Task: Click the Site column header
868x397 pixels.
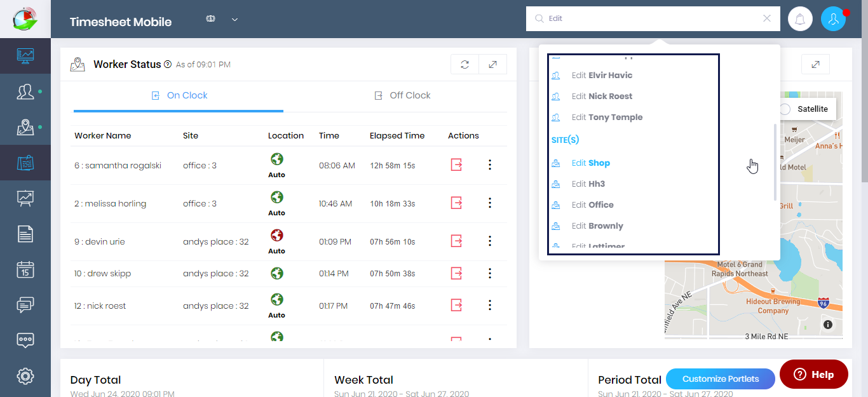Action: tap(191, 135)
